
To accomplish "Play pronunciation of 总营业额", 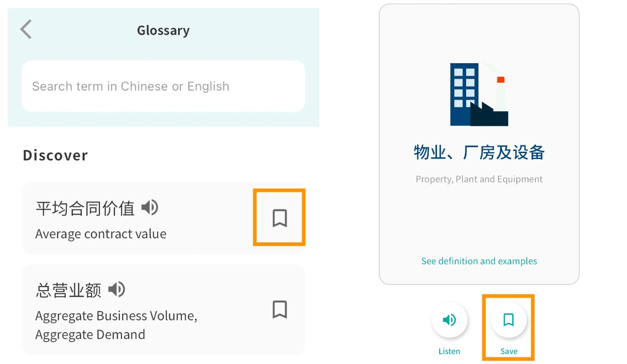I will pyautogui.click(x=117, y=289).
